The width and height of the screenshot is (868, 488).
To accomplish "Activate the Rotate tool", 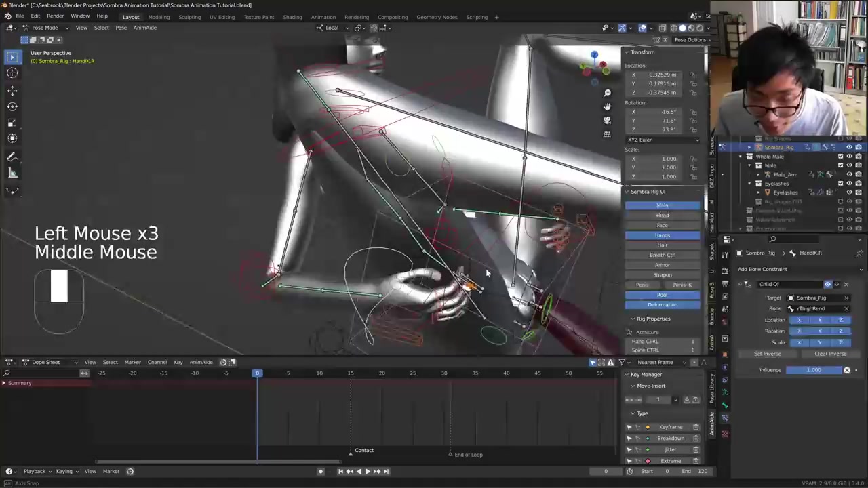I will [12, 106].
